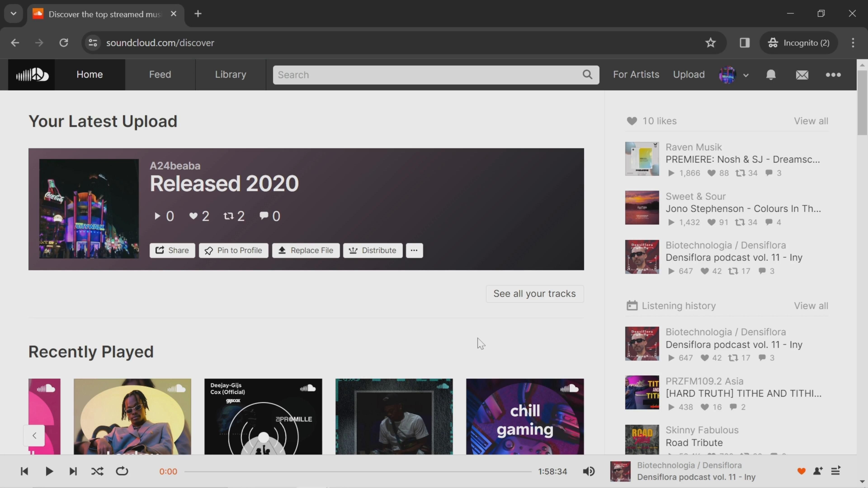Viewport: 868px width, 488px height.
Task: Click the follow artist icon in player
Action: coord(818,471)
